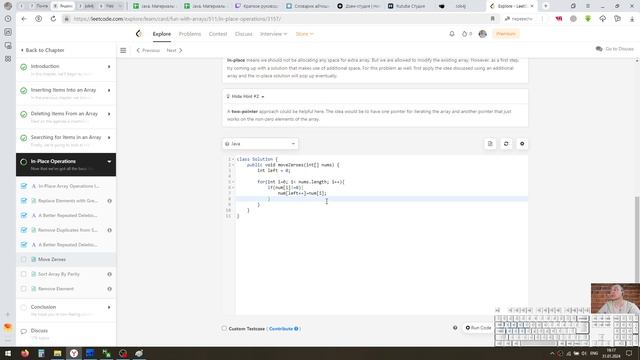The height and width of the screenshot is (360, 640).
Task: Toggle the In-Place Array Operations checkbox
Action: click(24, 186)
